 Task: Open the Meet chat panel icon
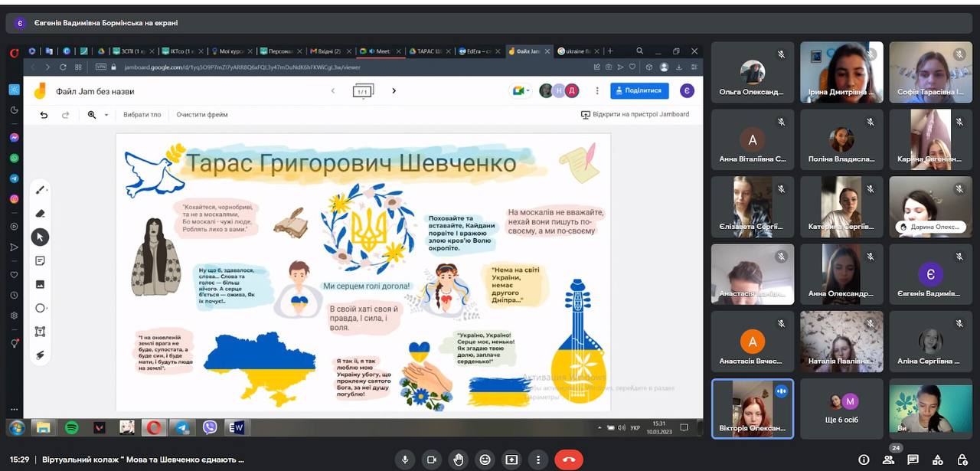point(913,460)
